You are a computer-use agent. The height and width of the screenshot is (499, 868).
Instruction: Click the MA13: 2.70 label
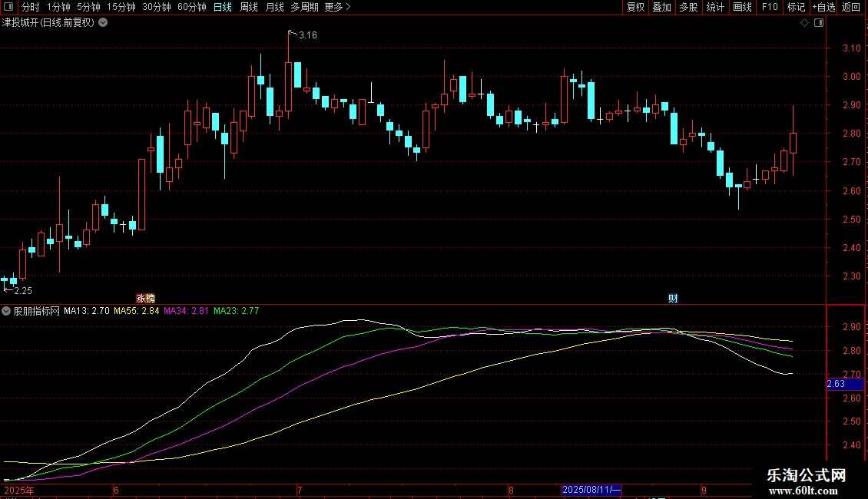[86, 311]
